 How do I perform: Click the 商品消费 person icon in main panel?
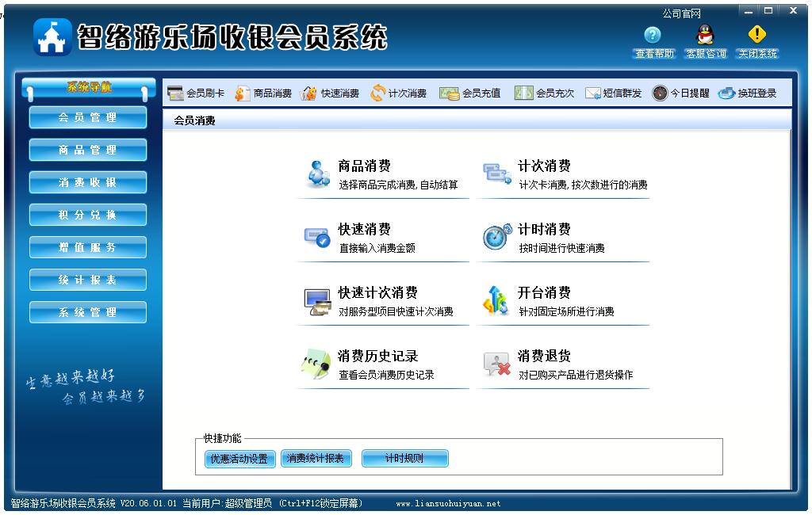pyautogui.click(x=319, y=174)
